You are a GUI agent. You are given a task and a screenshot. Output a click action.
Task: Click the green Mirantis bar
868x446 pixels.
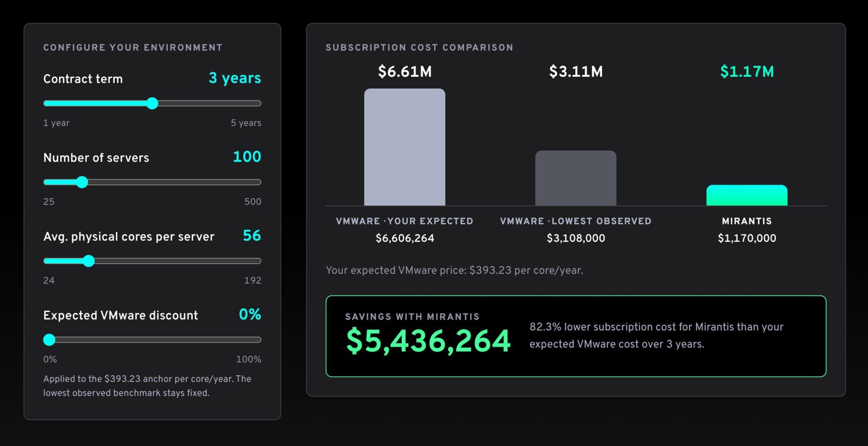[747, 195]
